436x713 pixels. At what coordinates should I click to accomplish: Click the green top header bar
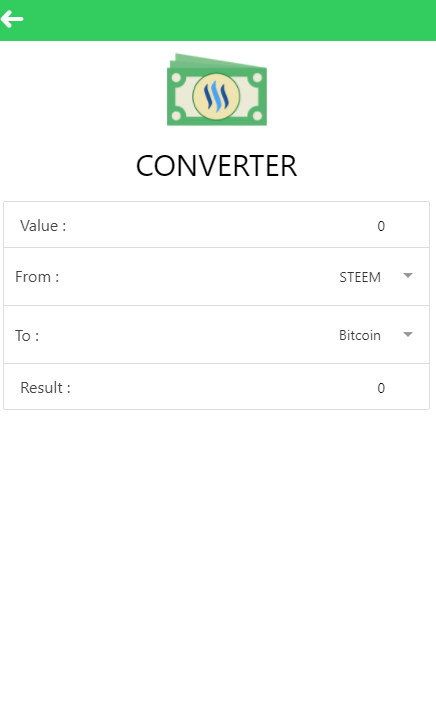[x=218, y=20]
